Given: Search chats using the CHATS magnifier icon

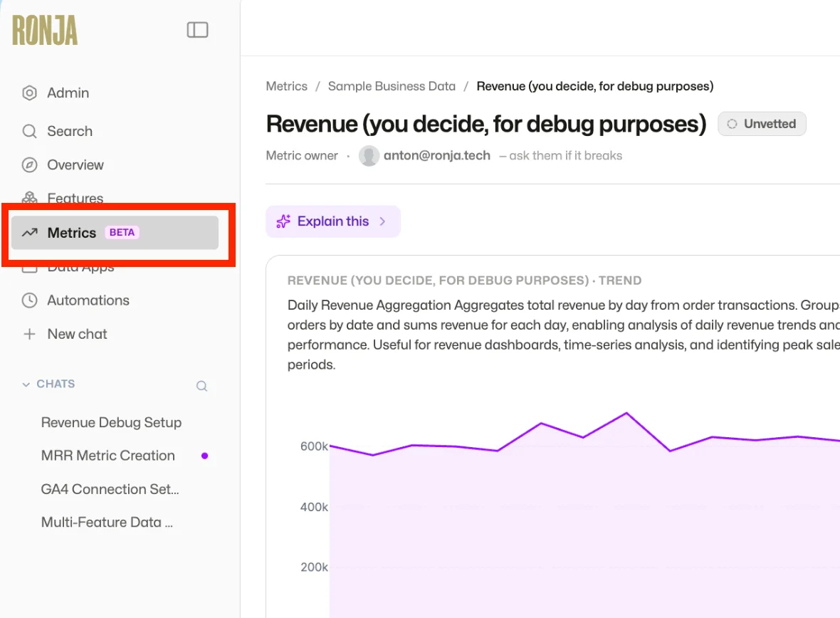Looking at the screenshot, I should click(201, 386).
